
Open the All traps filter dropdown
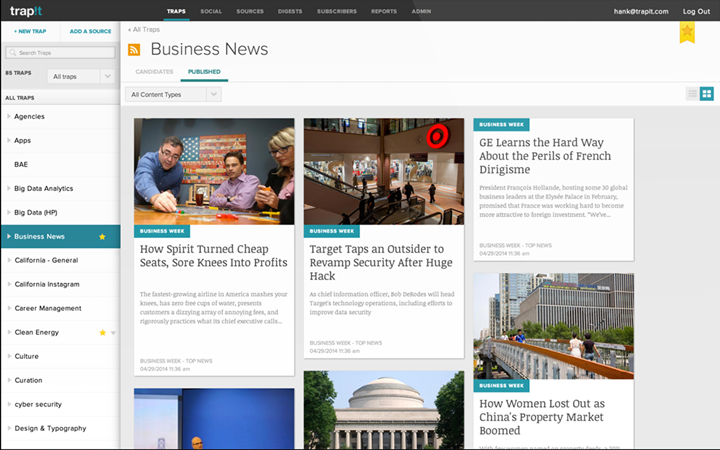(x=83, y=76)
